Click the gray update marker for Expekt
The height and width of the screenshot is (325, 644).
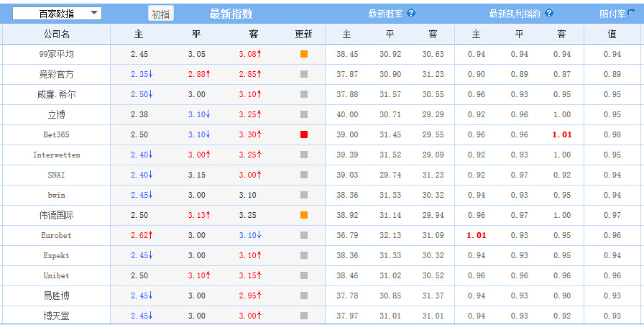pos(304,255)
